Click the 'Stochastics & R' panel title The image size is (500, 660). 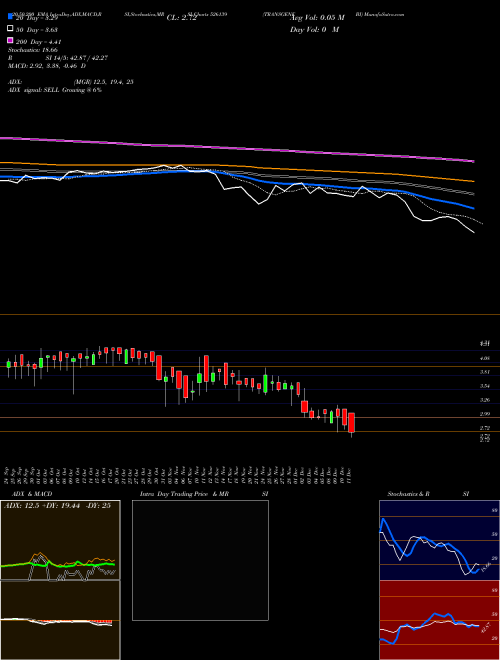[x=409, y=494]
